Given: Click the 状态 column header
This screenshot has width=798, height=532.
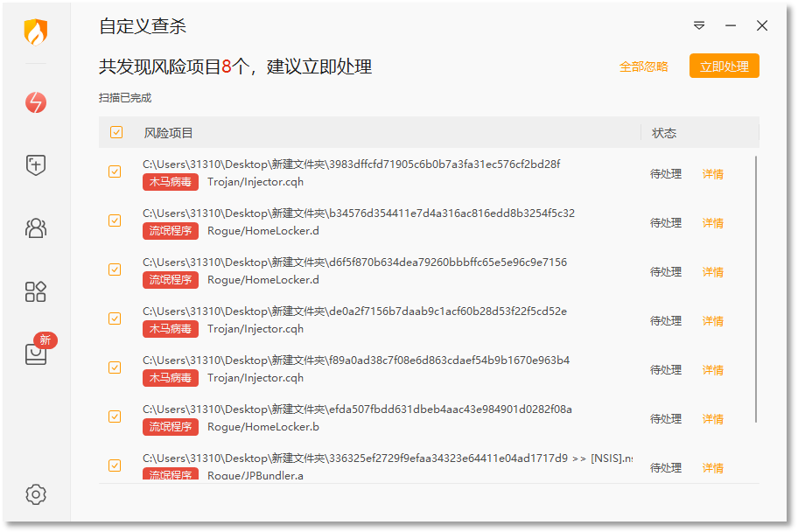Looking at the screenshot, I should click(663, 133).
